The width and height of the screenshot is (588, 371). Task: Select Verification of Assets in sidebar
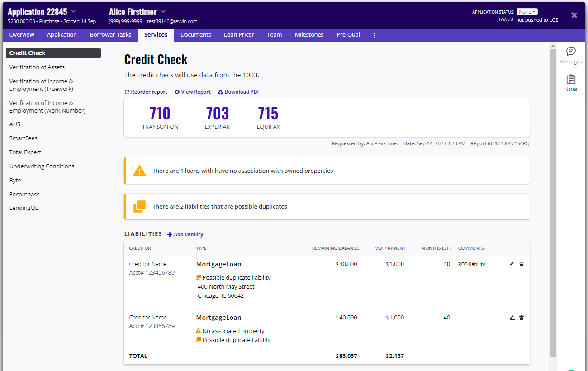(37, 67)
